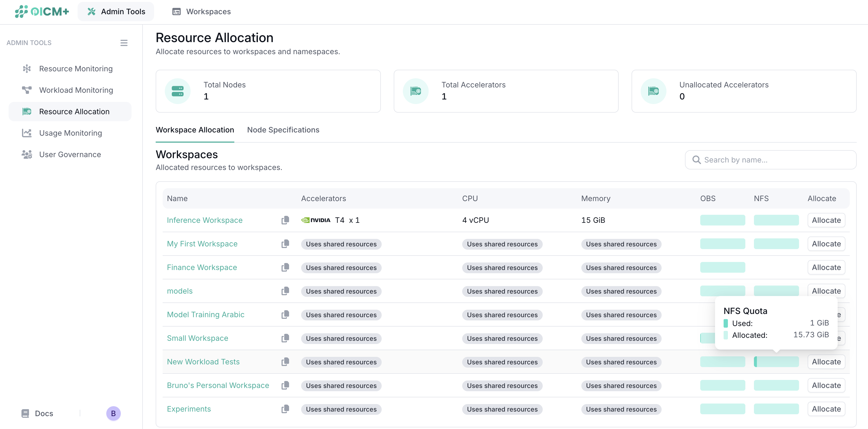Open the Workspaces top menu
The height and width of the screenshot is (429, 868).
202,12
